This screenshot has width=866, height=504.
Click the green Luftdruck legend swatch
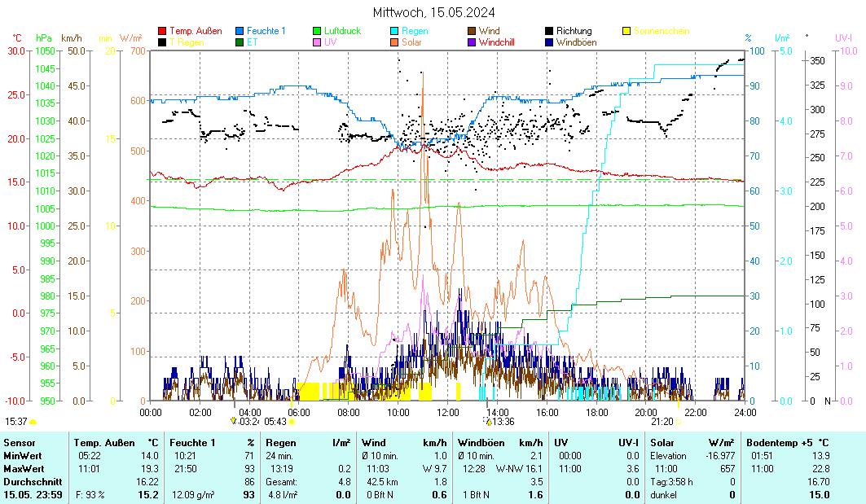(x=316, y=32)
